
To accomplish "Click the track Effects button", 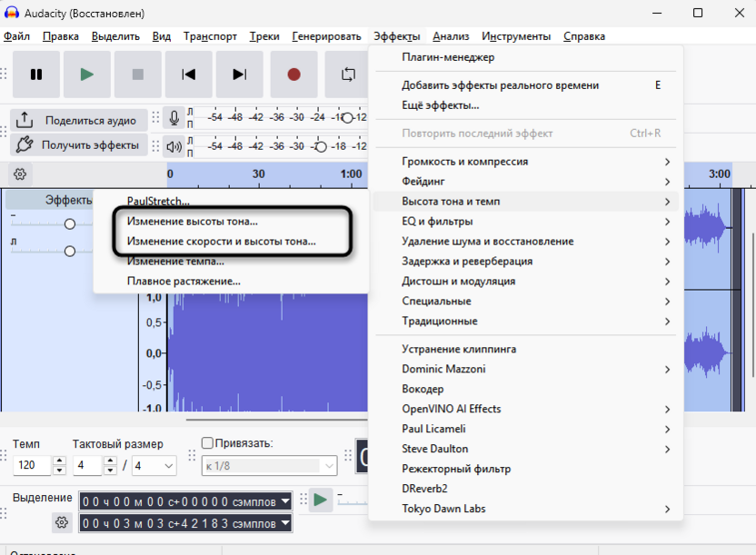I will pos(50,200).
